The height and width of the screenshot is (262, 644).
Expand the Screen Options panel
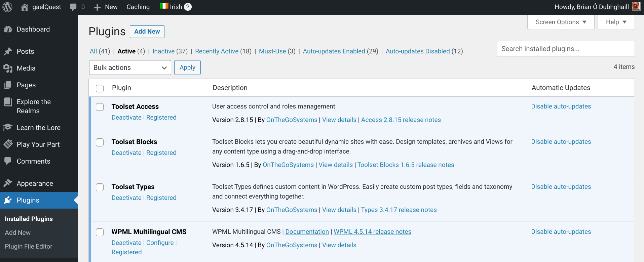point(561,22)
